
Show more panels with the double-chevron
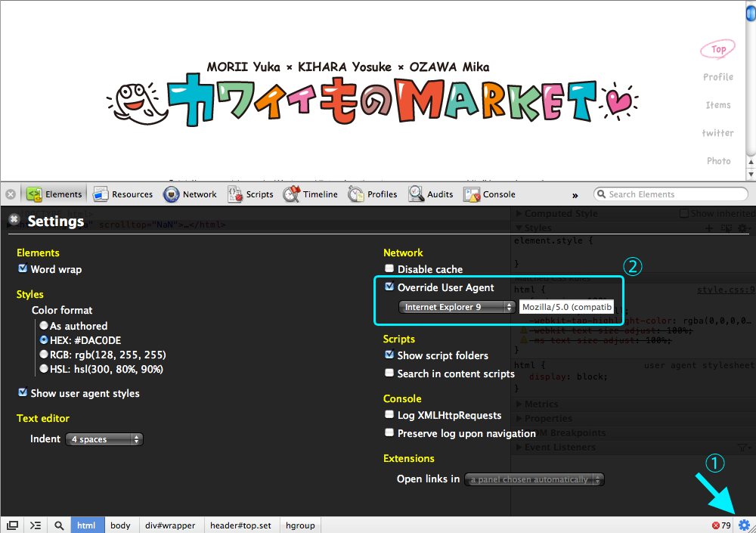(575, 195)
